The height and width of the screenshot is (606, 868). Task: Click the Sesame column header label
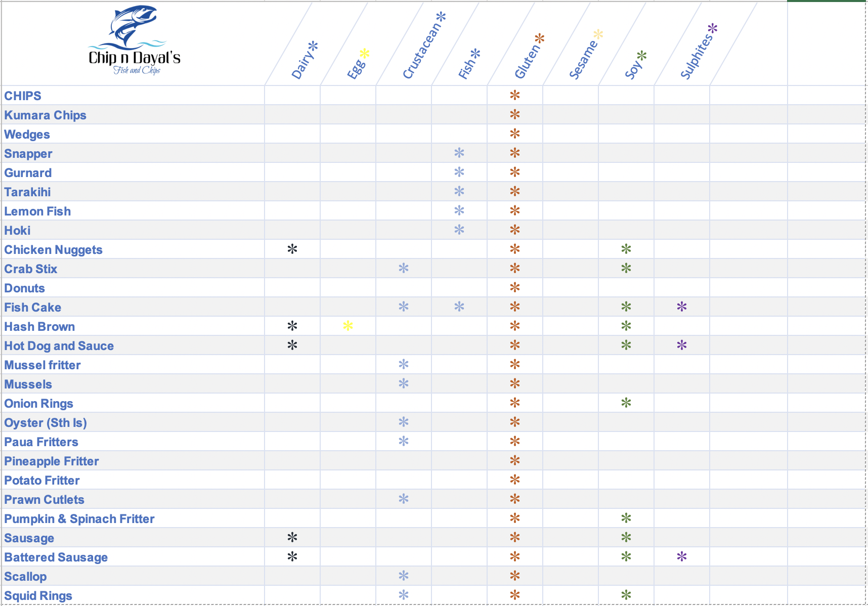click(x=584, y=57)
